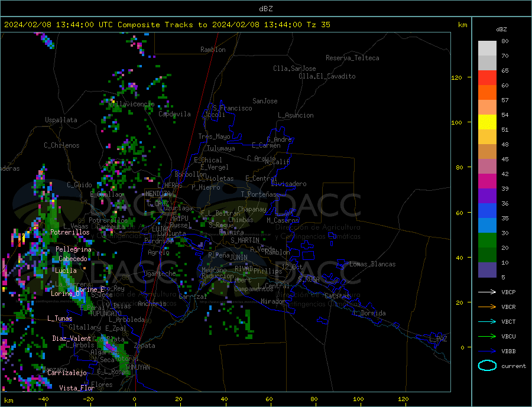
Task: Click the 'km' unit label at top-right of map
Action: tap(462, 25)
